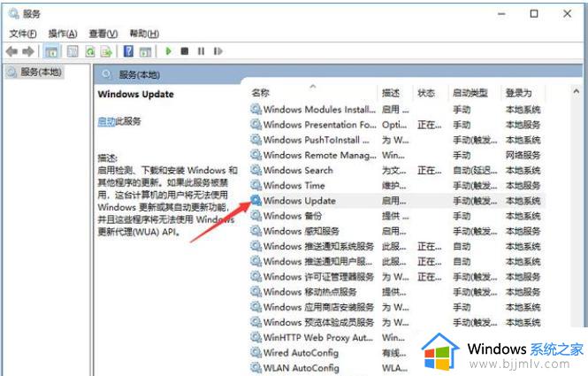The width and height of the screenshot is (588, 376).
Task: Click the Pause Service icon
Action: (x=202, y=51)
